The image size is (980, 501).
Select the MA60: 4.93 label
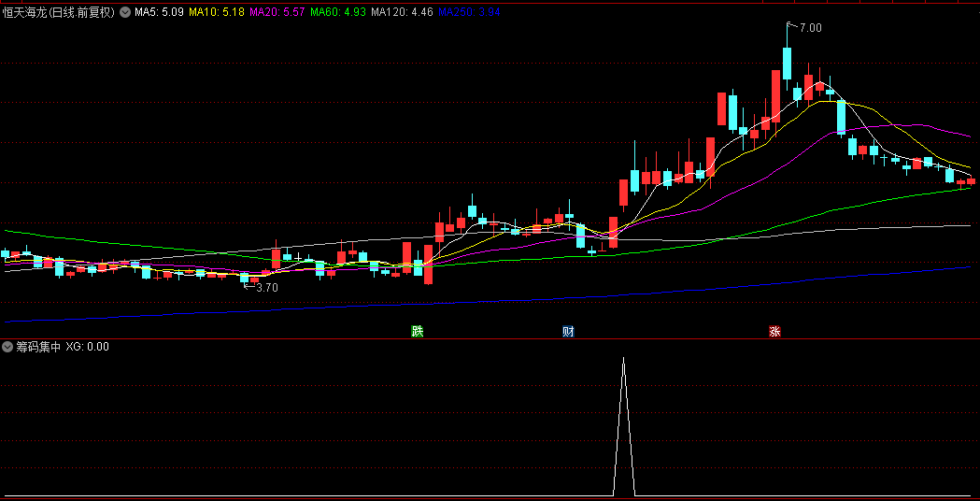click(x=338, y=12)
